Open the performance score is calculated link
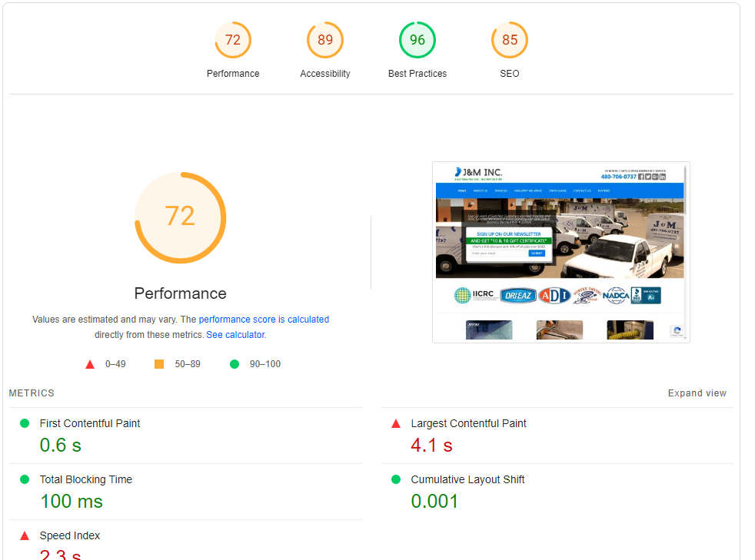 click(264, 320)
